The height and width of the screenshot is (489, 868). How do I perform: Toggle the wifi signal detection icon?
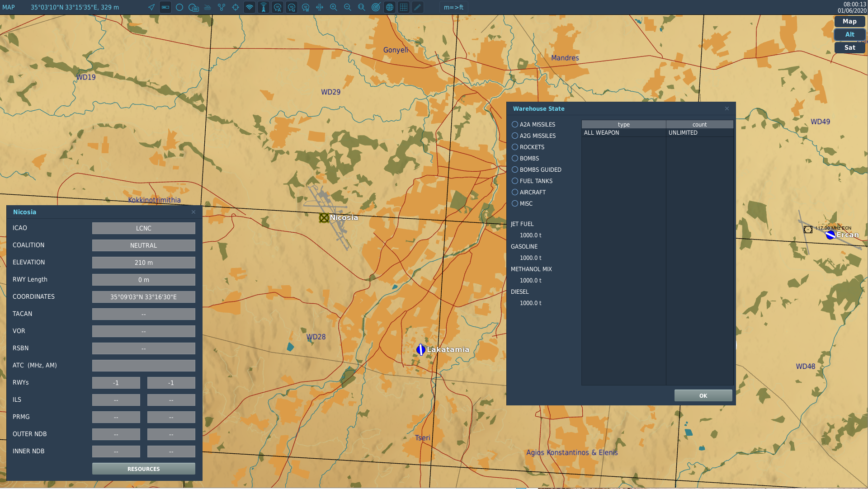(250, 7)
